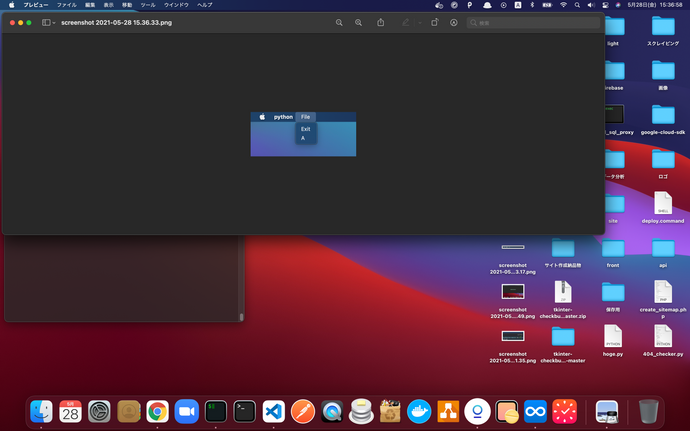Open the Apple menu

tap(12, 5)
